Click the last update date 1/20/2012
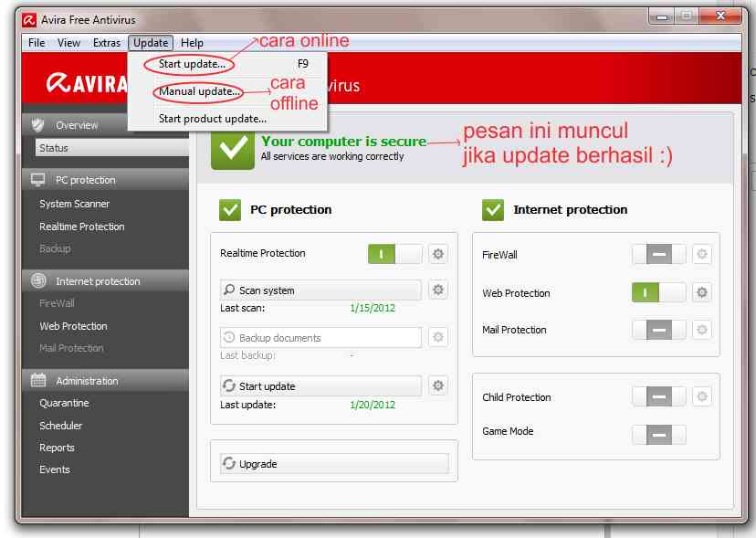Screen dimensions: 756x538 373,405
